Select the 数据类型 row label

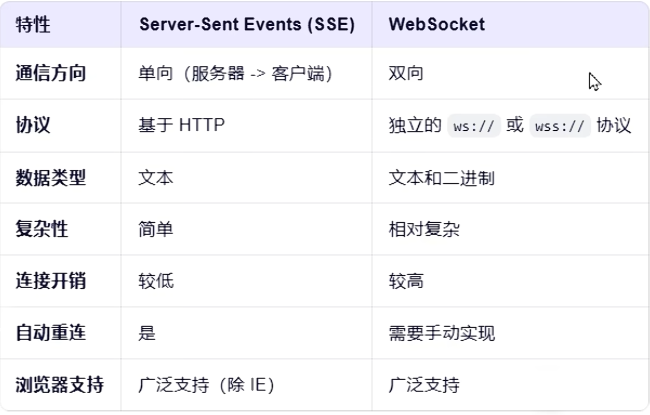click(51, 178)
